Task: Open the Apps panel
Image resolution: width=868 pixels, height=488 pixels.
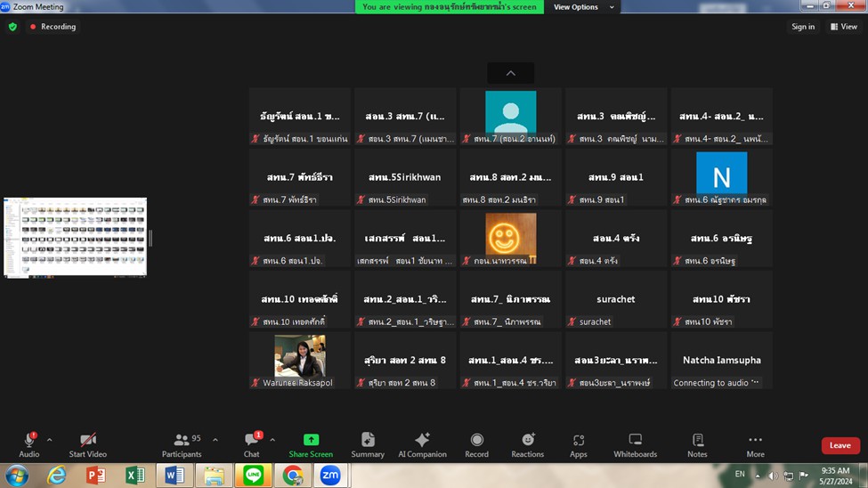Action: click(x=579, y=444)
